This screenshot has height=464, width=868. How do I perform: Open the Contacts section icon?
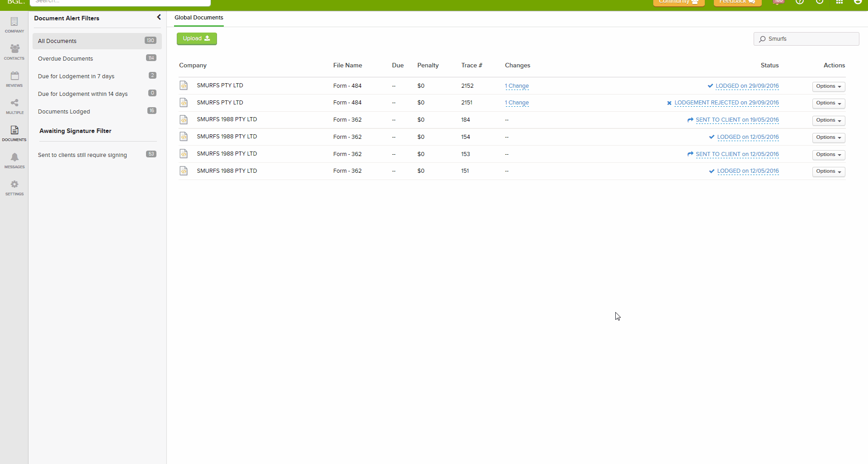click(14, 52)
